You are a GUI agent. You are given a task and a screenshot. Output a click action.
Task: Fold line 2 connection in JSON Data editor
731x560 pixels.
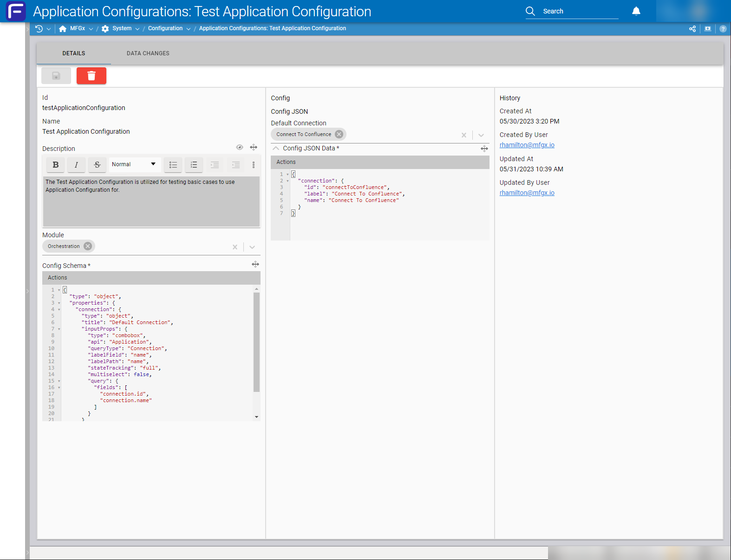click(x=287, y=181)
